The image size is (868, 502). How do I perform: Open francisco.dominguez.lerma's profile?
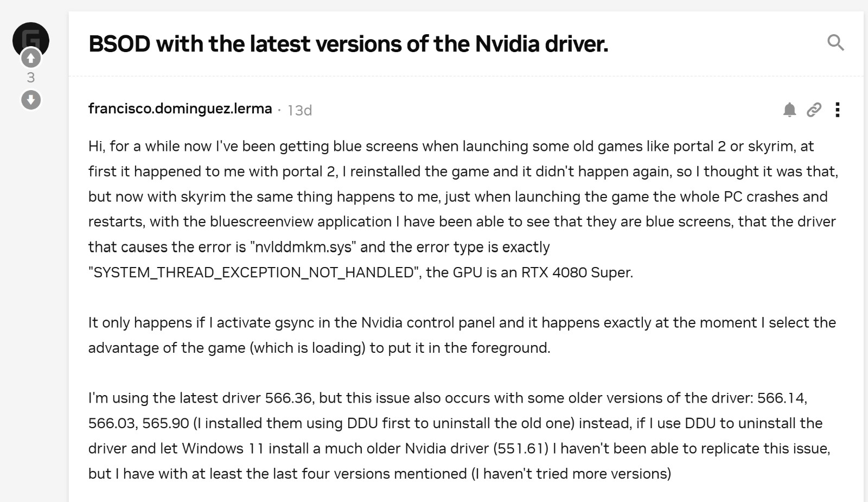[180, 109]
